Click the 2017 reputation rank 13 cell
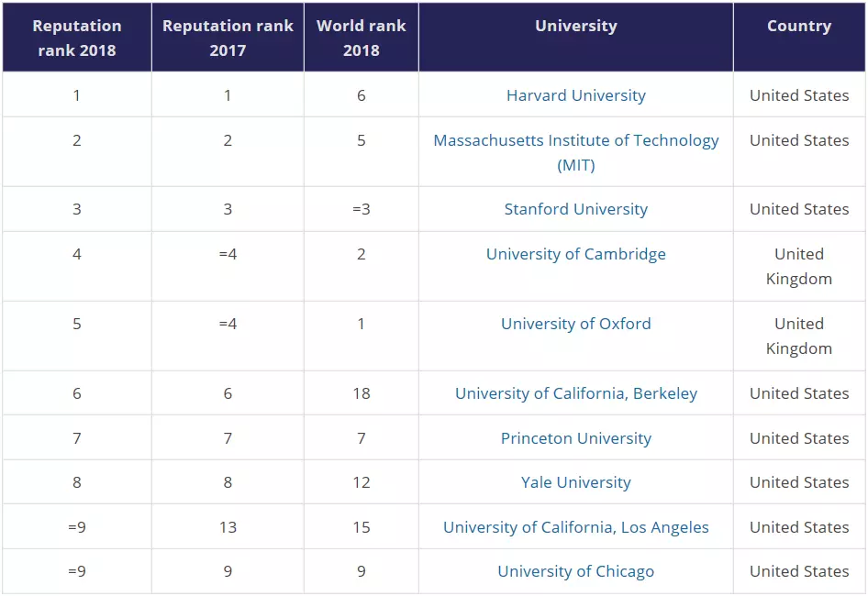This screenshot has height=596, width=868. tap(228, 527)
